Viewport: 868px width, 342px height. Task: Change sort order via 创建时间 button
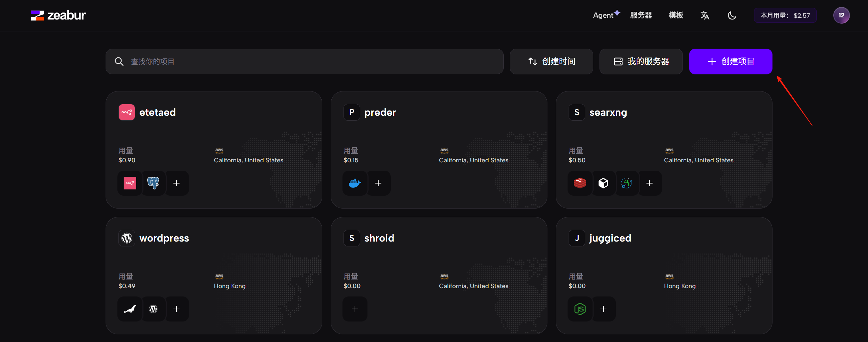click(x=551, y=62)
